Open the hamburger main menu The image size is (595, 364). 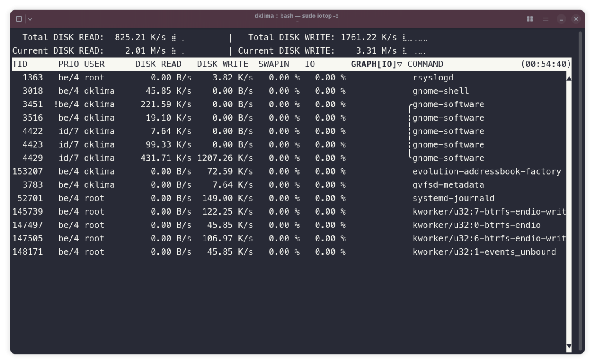tap(545, 19)
